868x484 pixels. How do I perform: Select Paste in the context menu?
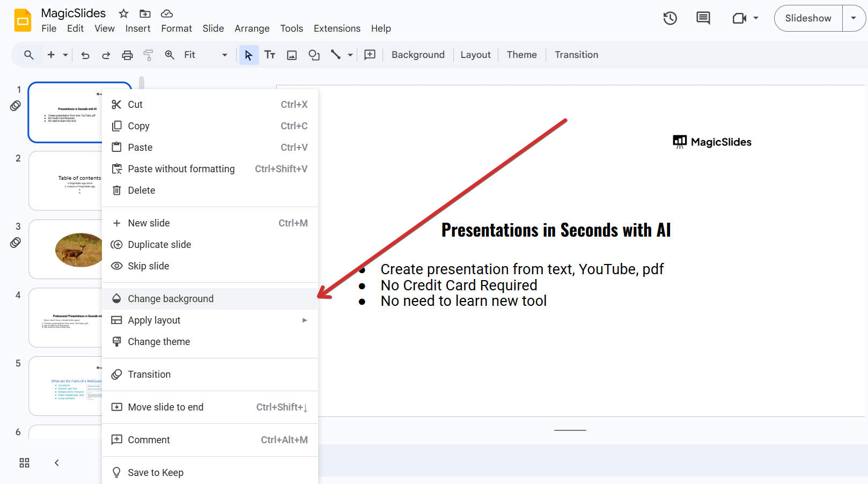click(x=210, y=148)
